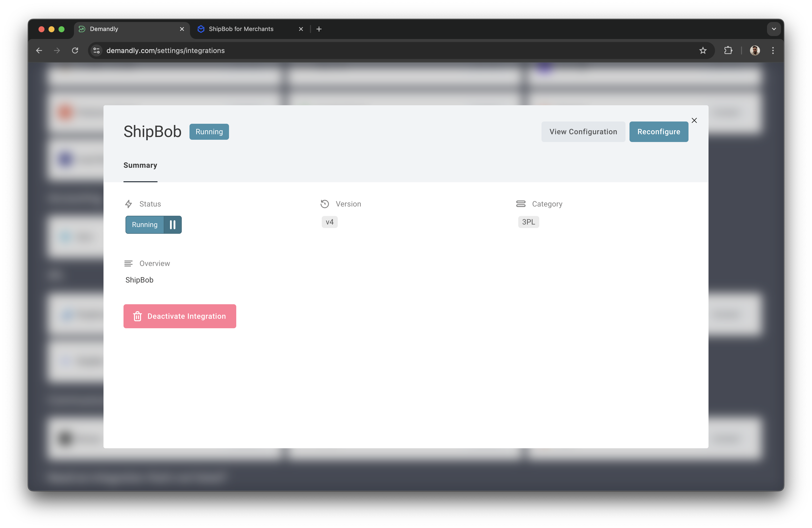Click the profile avatar in the toolbar
The height and width of the screenshot is (528, 812).
[755, 50]
